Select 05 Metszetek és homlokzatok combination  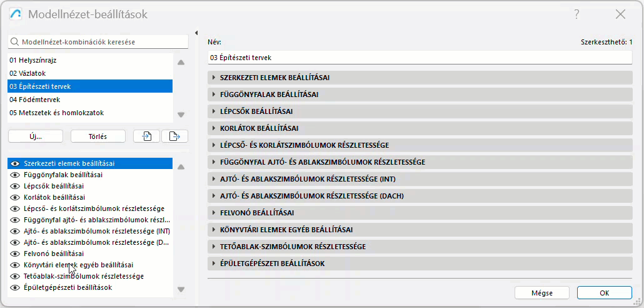[90, 113]
